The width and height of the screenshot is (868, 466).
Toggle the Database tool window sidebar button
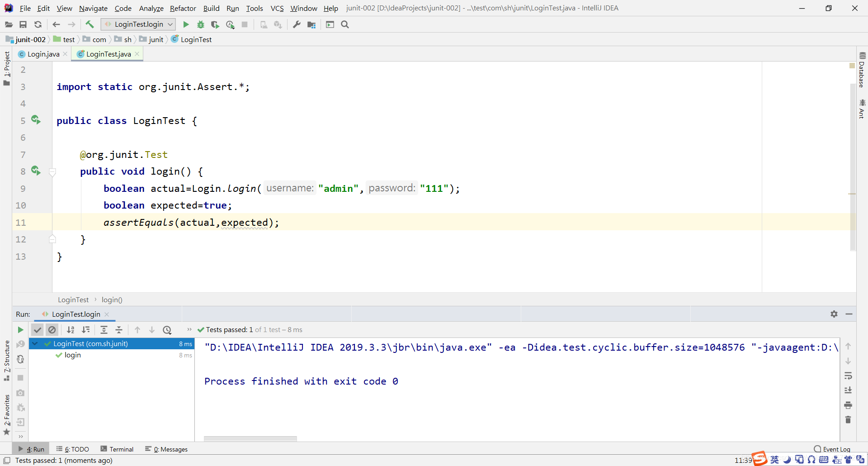pos(862,70)
